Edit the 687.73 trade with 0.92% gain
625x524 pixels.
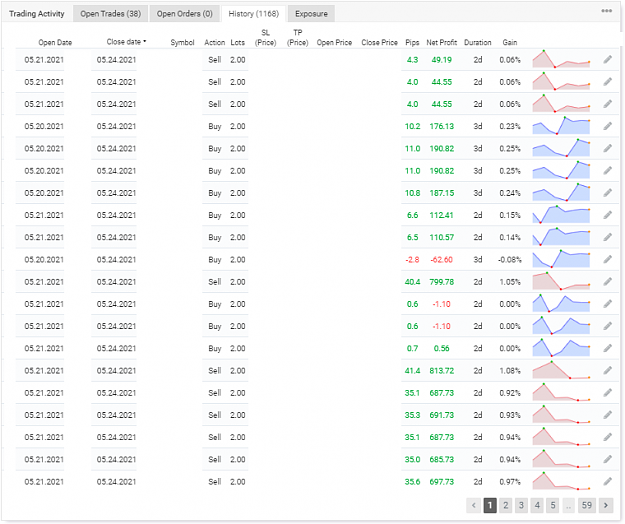(607, 393)
